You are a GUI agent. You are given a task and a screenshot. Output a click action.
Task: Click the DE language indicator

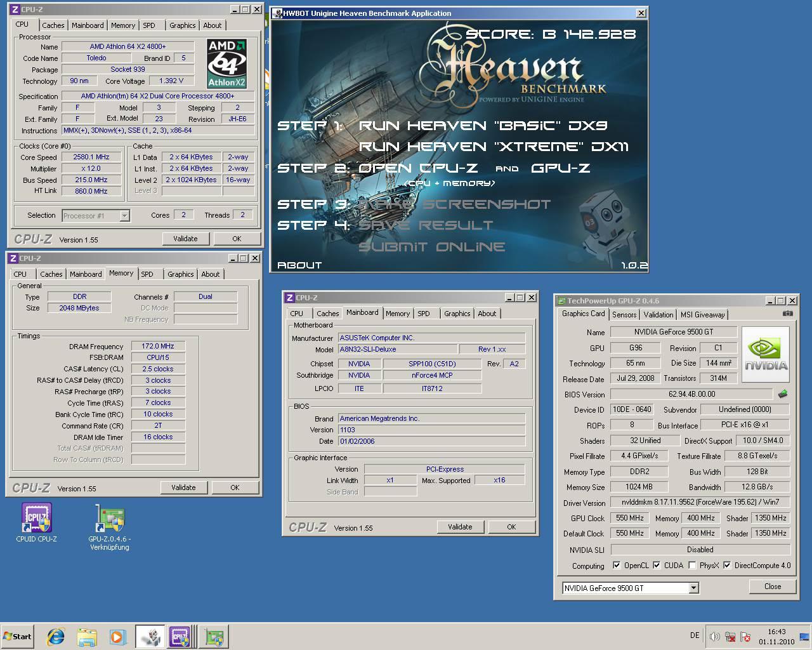(695, 635)
